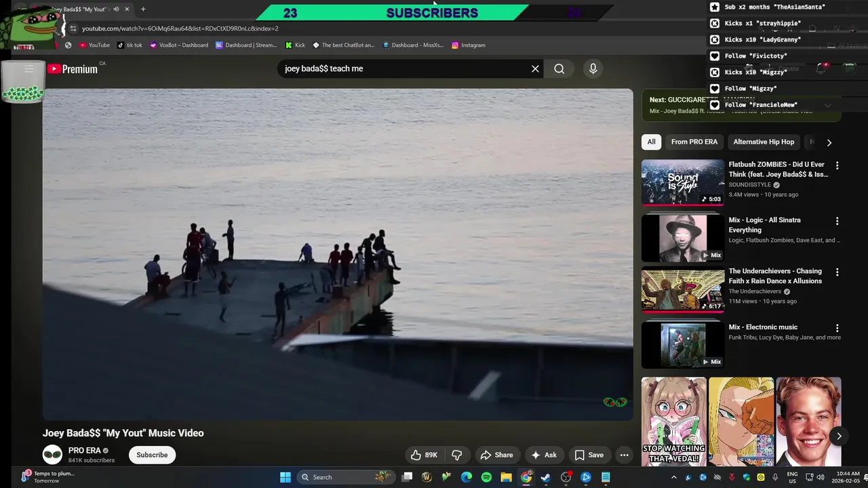Open the clock showing 10:44 AM
The image size is (868, 488).
(848, 477)
